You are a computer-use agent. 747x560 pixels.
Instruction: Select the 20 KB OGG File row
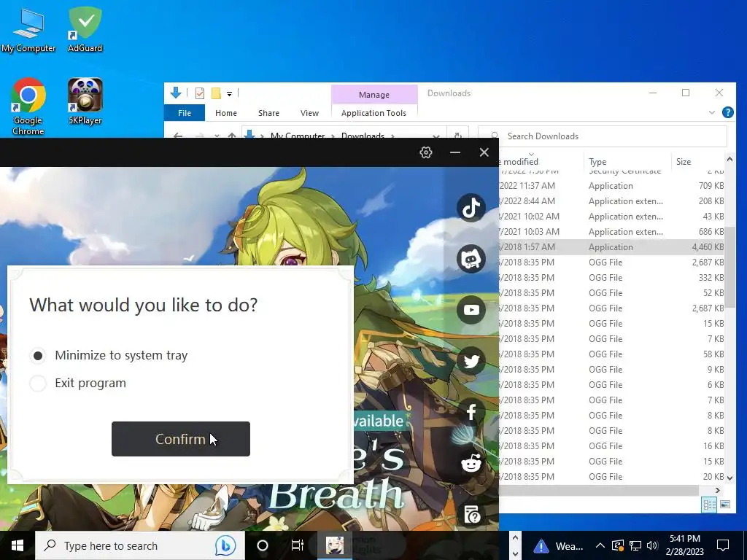click(612, 477)
